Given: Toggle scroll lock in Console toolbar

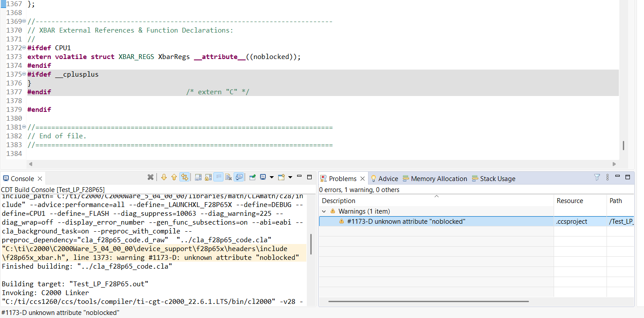Looking at the screenshot, I should (208, 177).
